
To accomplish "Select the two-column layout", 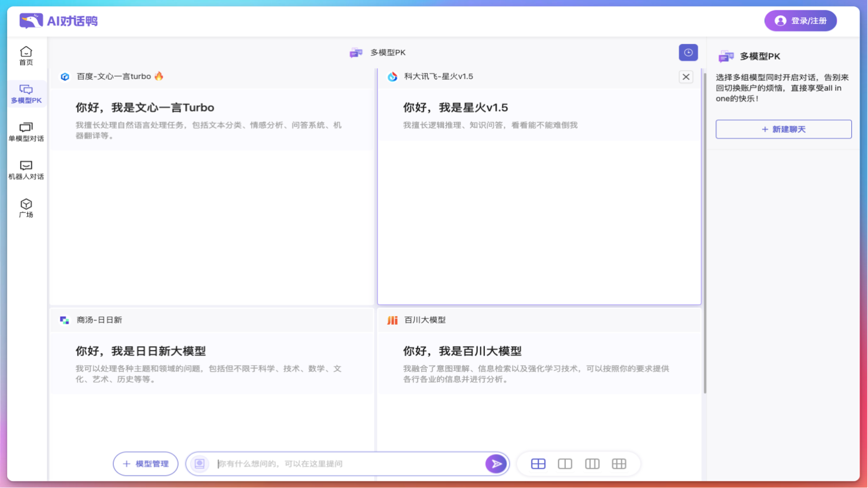I will pos(565,464).
